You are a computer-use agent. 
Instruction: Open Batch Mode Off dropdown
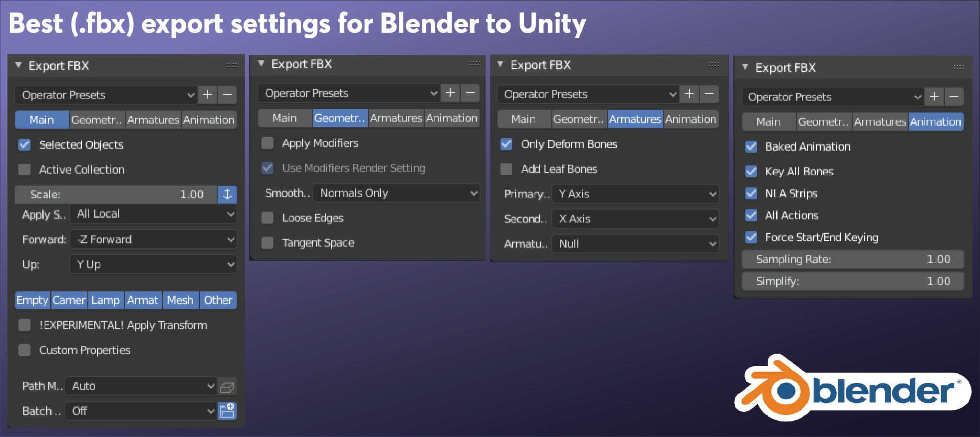[x=141, y=411]
